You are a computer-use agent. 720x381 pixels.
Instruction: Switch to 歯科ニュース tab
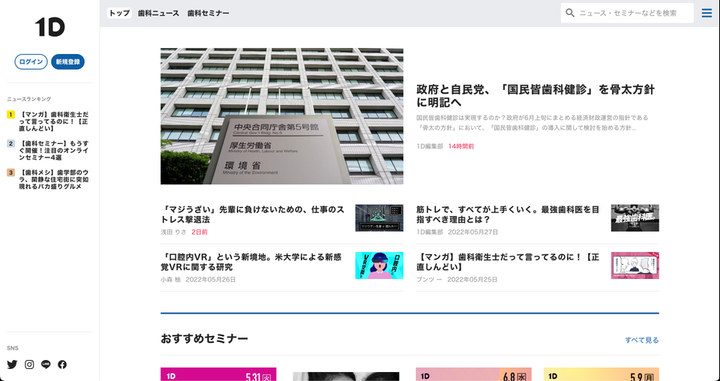click(x=158, y=13)
